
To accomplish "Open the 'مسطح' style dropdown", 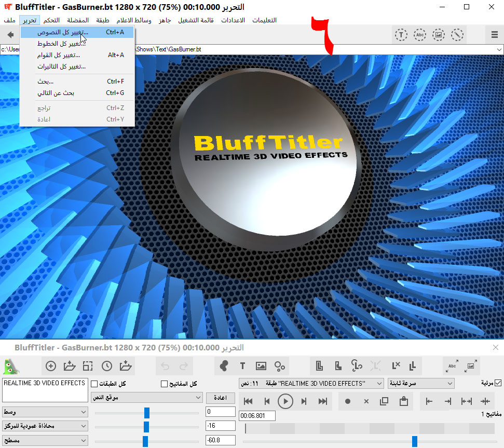I will (45, 440).
